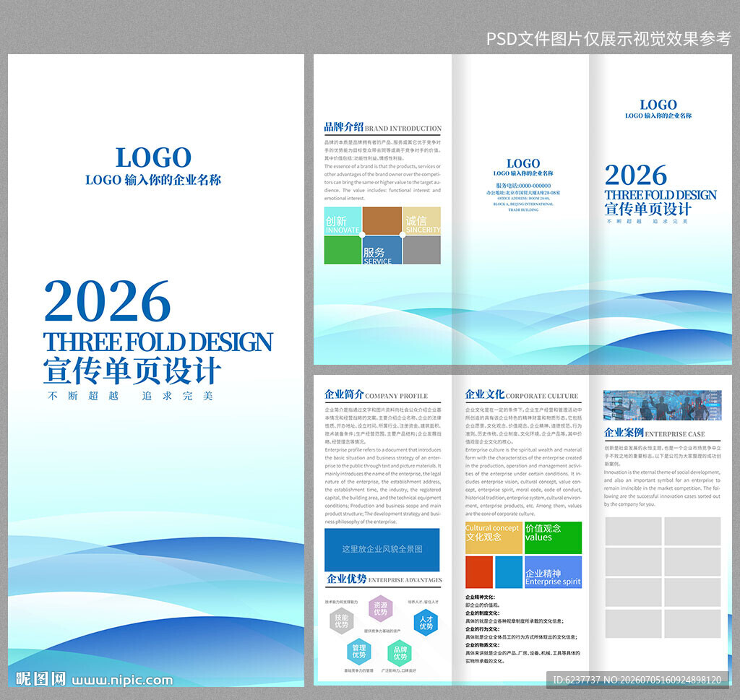
Task: Click the yellow 文化观念 Cultural concept tile
Action: tap(494, 537)
